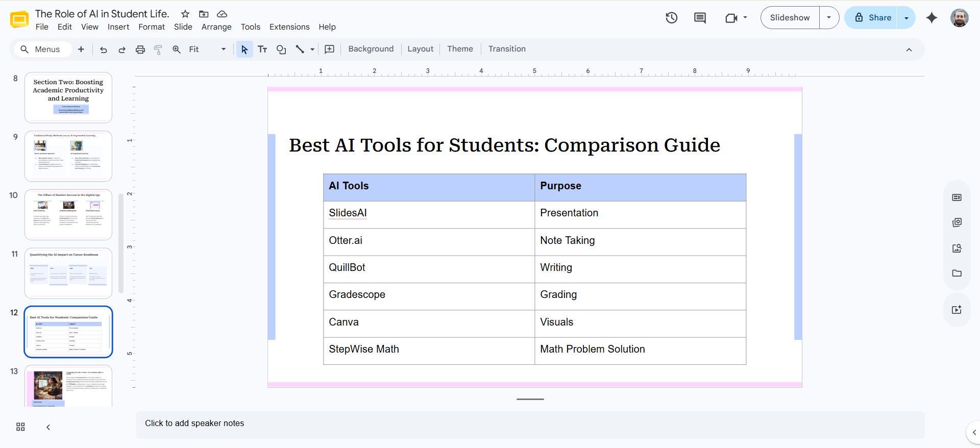980x448 pixels.
Task: Expand the Slideshow options arrow
Action: coord(829,18)
